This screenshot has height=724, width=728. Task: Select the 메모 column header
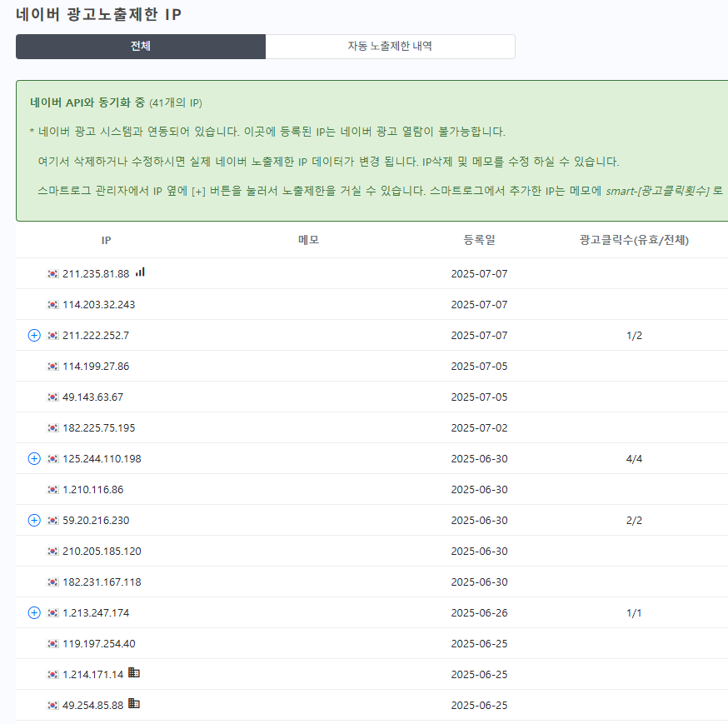pyautogui.click(x=309, y=240)
